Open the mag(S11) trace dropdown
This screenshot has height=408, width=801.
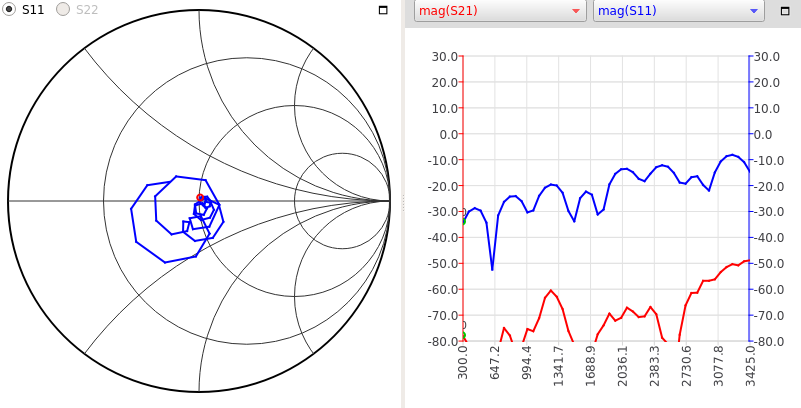pyautogui.click(x=678, y=11)
